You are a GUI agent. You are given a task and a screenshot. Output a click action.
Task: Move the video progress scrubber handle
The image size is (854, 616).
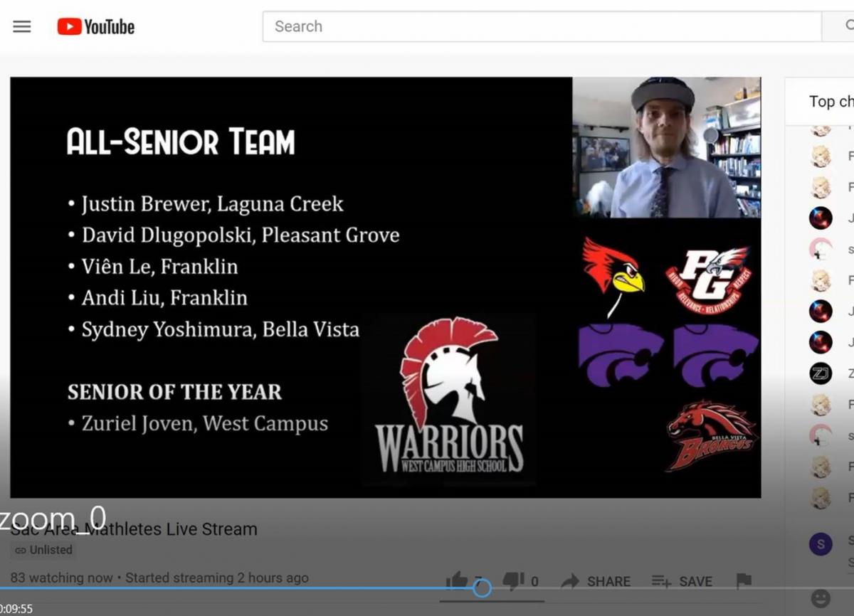pyautogui.click(x=483, y=588)
